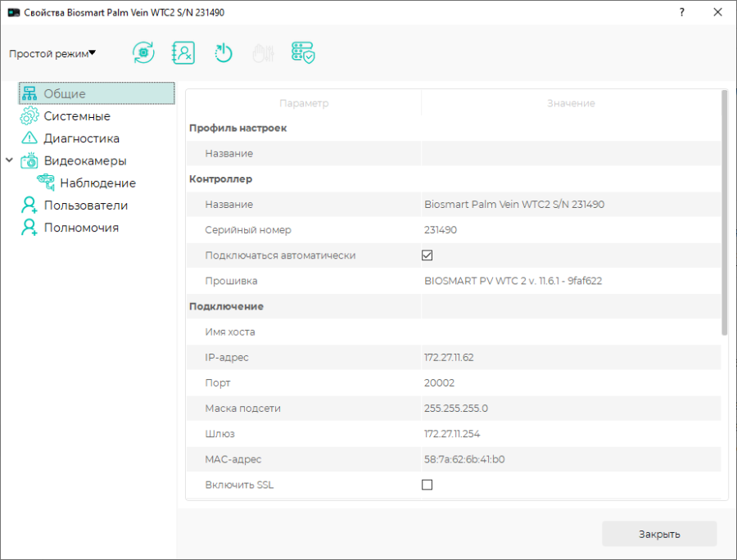Click the Наблюдение surveillance camera icon
This screenshot has width=737, height=560.
46,183
